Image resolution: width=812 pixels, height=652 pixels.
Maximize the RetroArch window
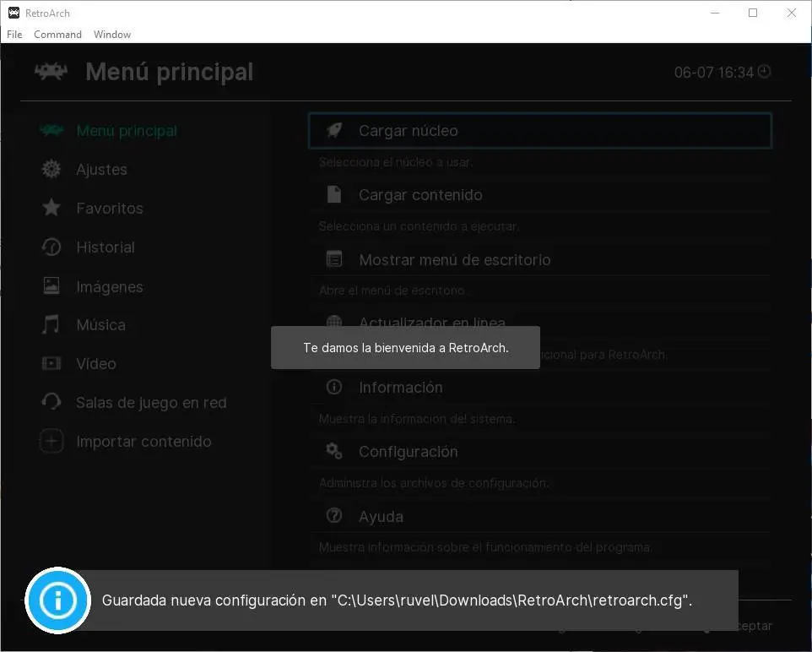(753, 13)
